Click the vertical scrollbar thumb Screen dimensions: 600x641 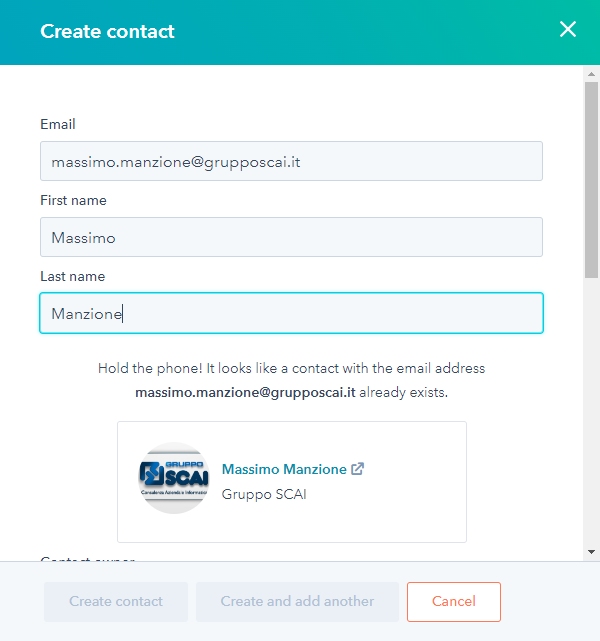click(x=591, y=180)
